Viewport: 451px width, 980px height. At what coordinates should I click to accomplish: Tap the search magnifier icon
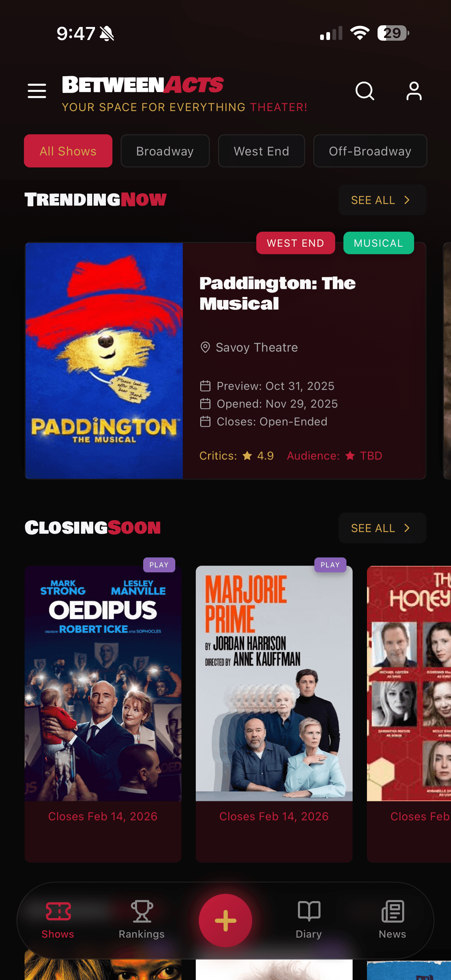(365, 91)
